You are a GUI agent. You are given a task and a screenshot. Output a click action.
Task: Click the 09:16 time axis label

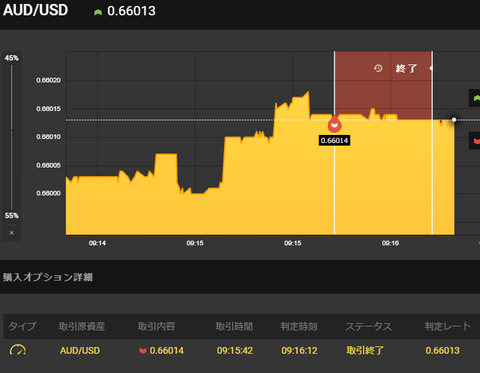[390, 243]
